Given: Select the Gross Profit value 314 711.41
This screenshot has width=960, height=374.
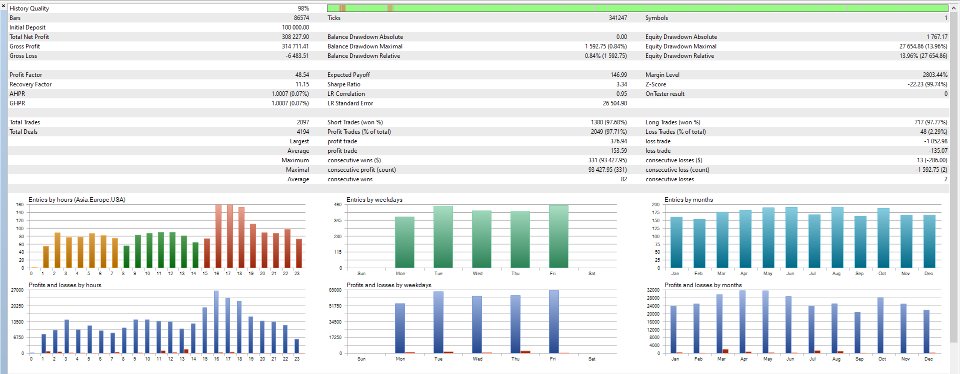Looking at the screenshot, I should tap(296, 47).
